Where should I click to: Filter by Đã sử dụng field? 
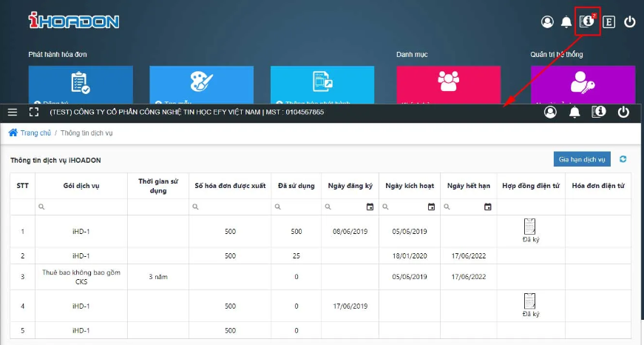(x=296, y=207)
